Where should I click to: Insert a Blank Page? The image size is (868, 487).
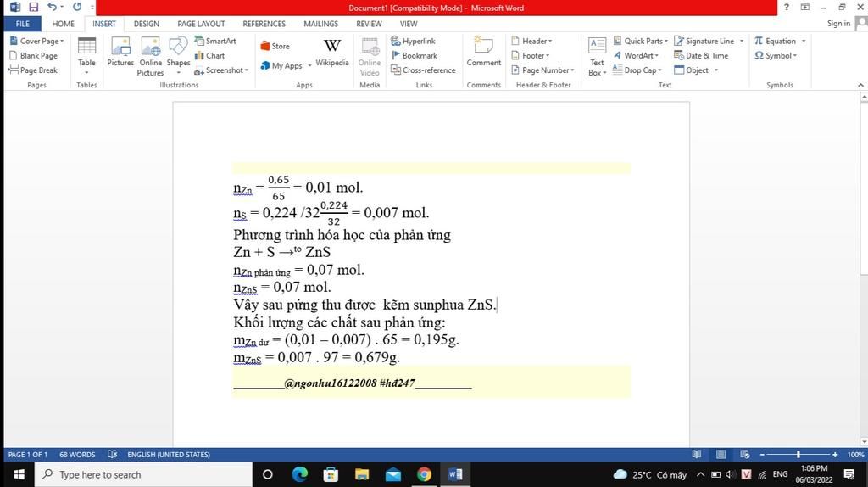(33, 55)
